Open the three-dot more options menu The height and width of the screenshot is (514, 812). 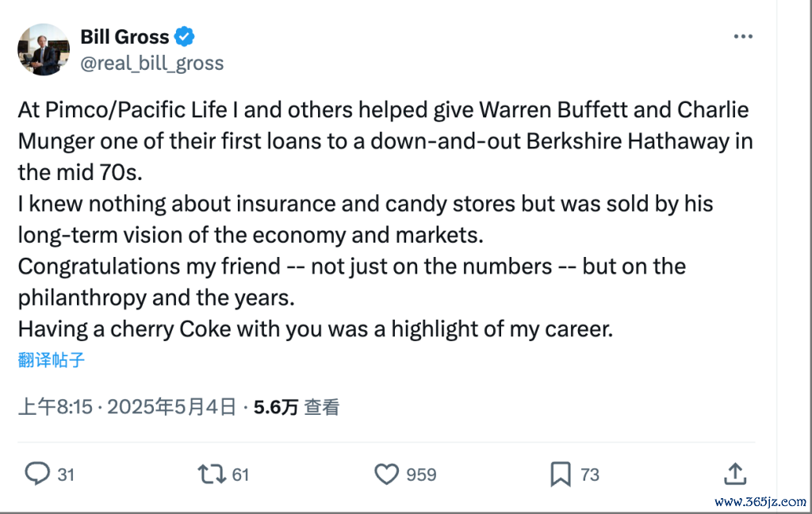pyautogui.click(x=743, y=36)
